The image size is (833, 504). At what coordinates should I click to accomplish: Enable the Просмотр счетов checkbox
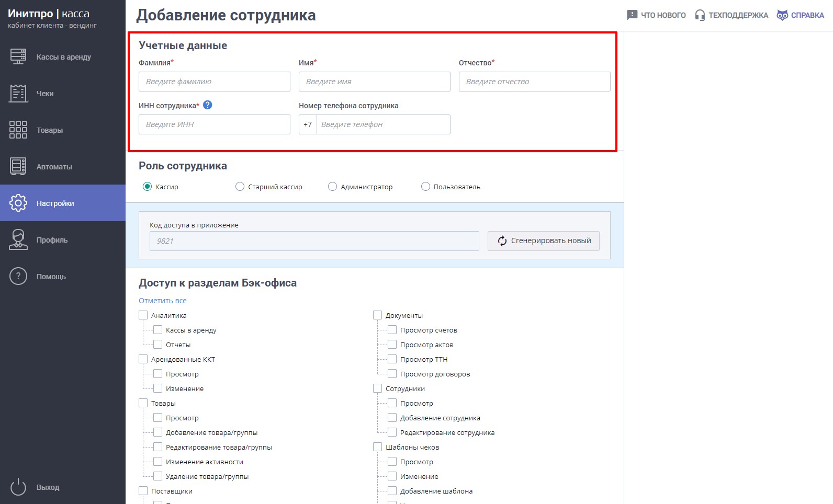(x=392, y=330)
